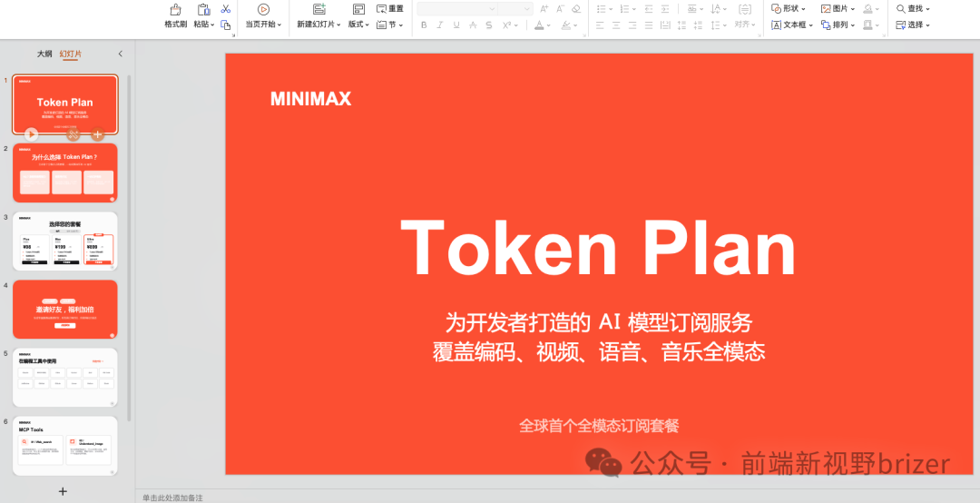
Task: Expand the Layout (版式) dropdown
Action: tap(359, 25)
